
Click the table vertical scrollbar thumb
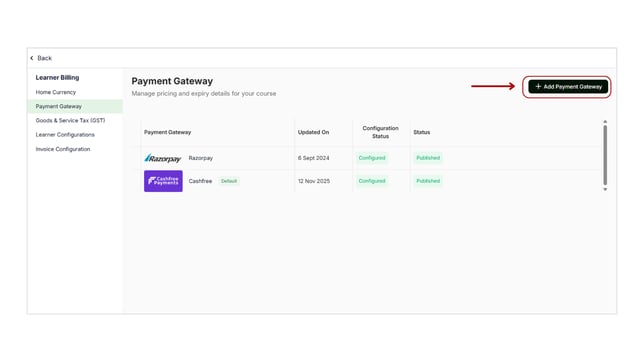(x=605, y=155)
